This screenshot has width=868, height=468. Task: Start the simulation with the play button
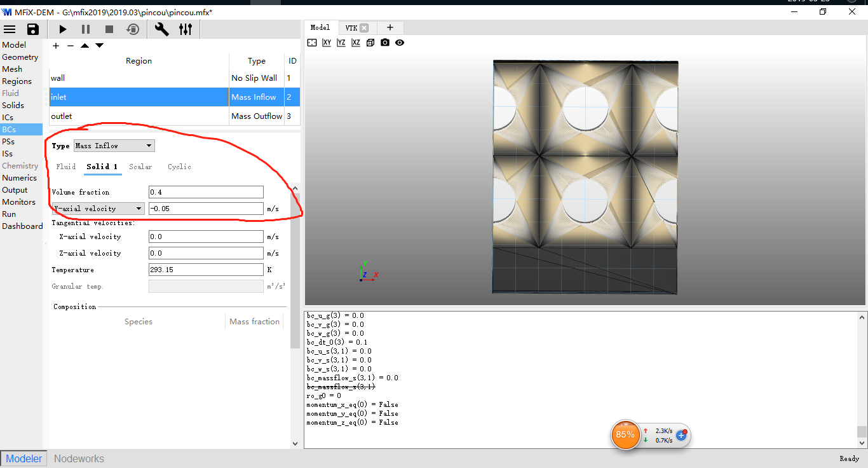click(x=63, y=29)
